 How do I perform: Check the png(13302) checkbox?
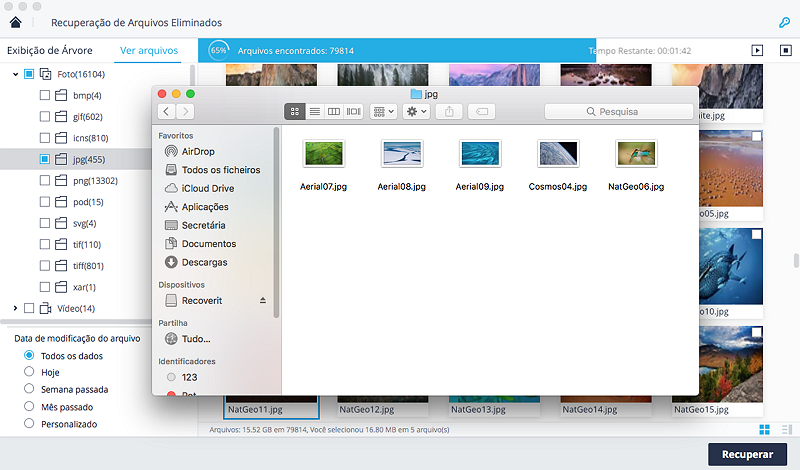coord(45,181)
